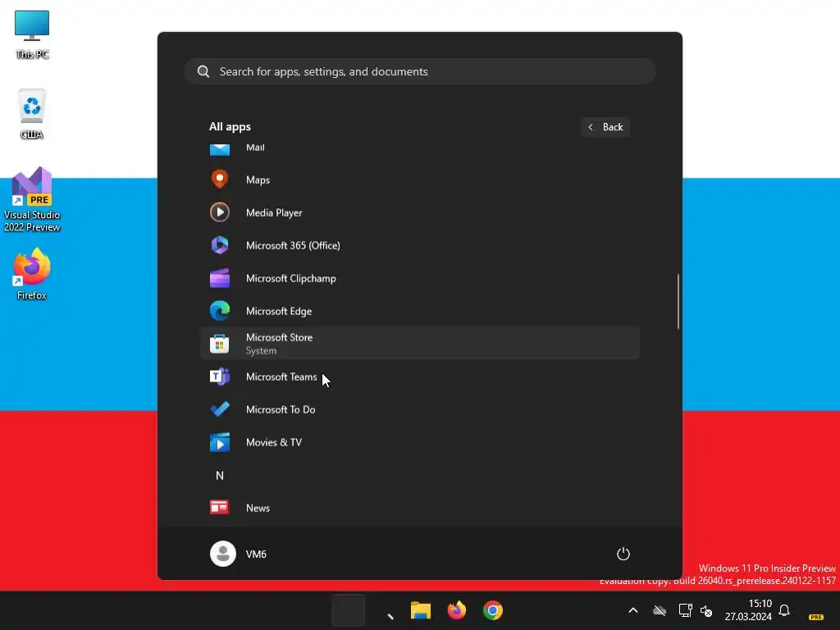
Task: Open the Maps app icon
Action: pyautogui.click(x=220, y=180)
